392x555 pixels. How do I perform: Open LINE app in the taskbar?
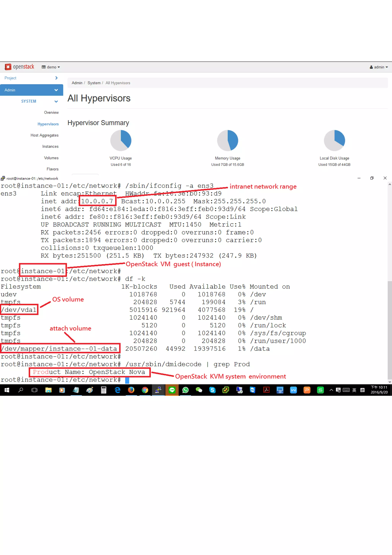pyautogui.click(x=172, y=390)
